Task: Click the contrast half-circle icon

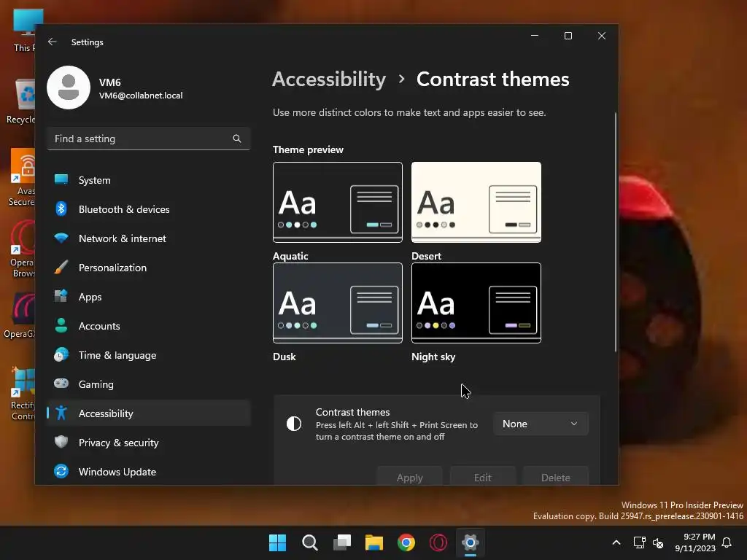Action: click(x=294, y=424)
